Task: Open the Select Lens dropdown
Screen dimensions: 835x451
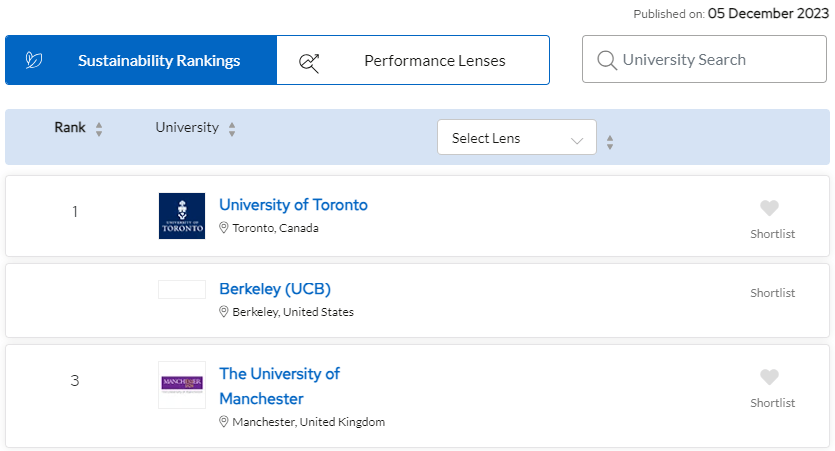Action: (517, 137)
